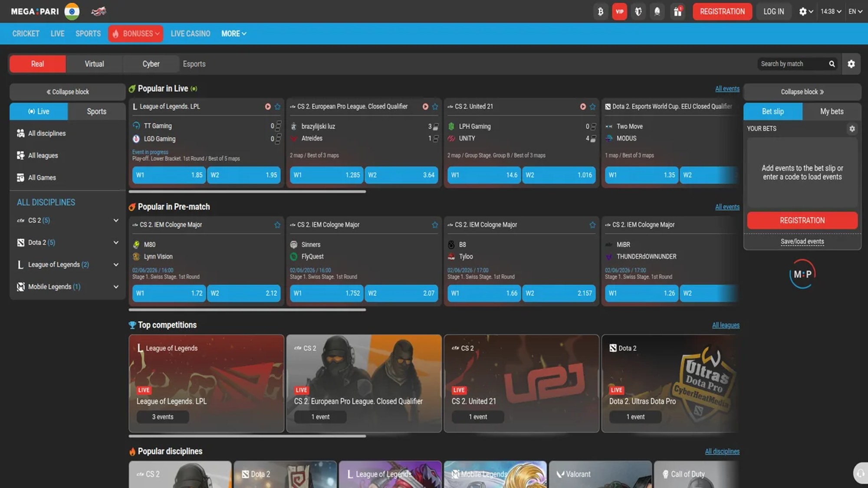The image size is (868, 488).
Task: Open CS 2 United 21 competition card
Action: coord(521,383)
